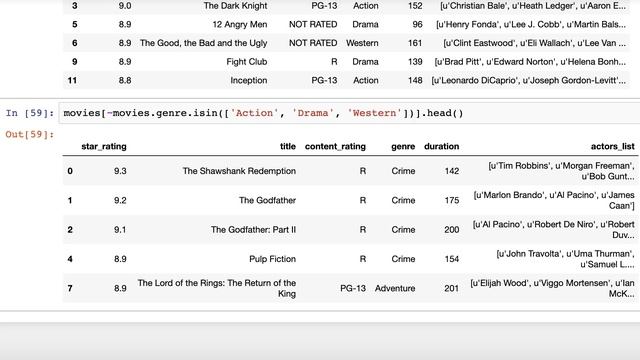The image size is (640, 360).
Task: Click the title column header
Action: [288, 147]
